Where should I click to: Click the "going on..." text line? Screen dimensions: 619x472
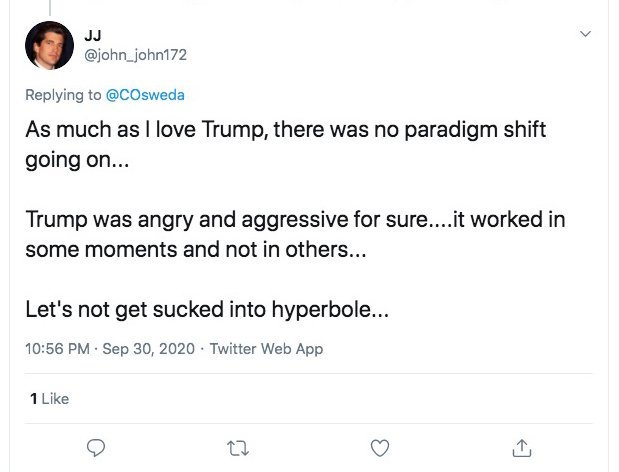pos(78,162)
